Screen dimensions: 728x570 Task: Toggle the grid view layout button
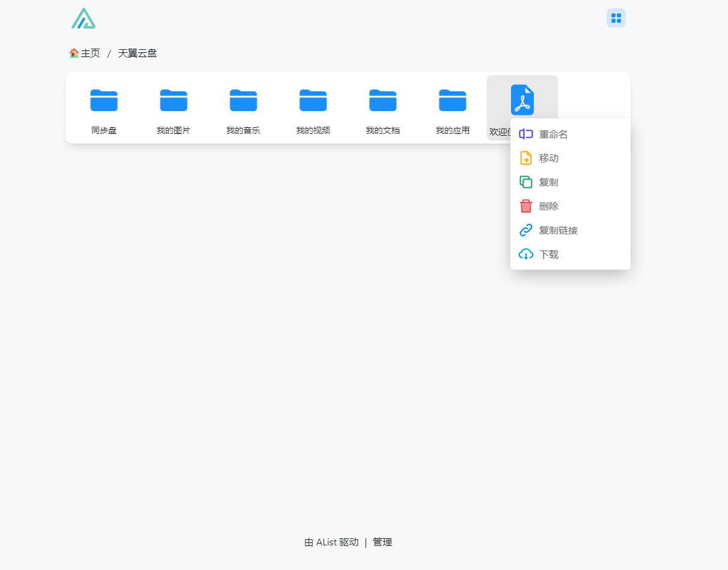tap(616, 18)
